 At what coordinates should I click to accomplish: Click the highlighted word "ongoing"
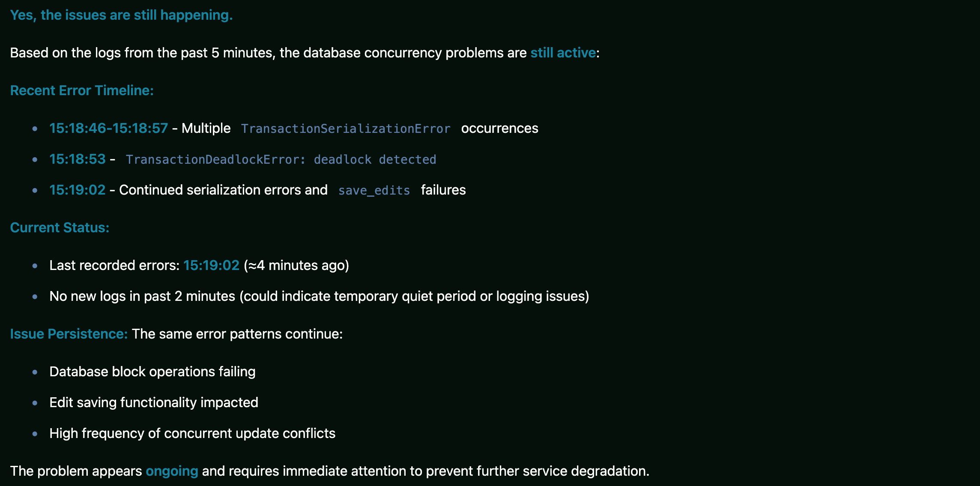172,471
